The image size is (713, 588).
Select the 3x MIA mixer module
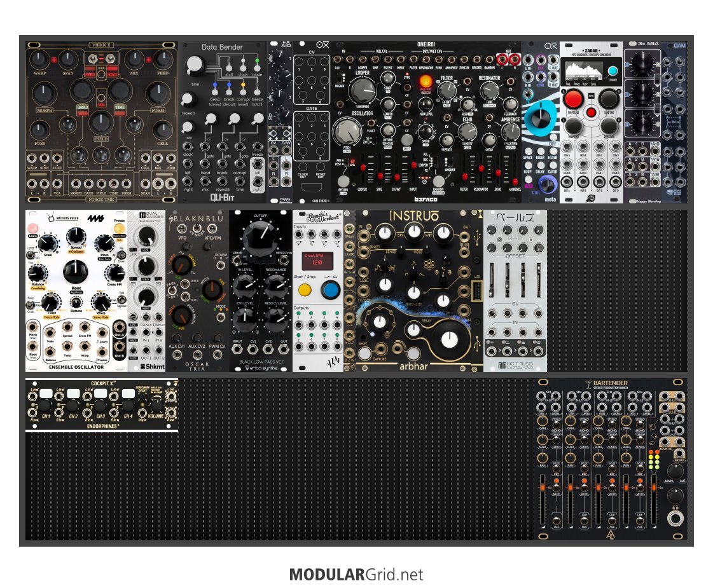click(x=642, y=122)
